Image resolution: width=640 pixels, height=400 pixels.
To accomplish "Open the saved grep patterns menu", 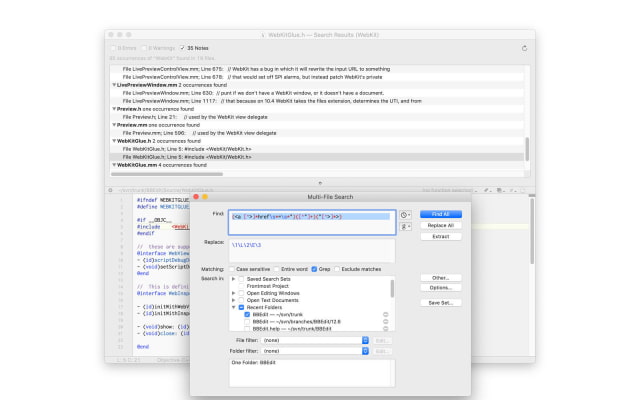I will [404, 227].
